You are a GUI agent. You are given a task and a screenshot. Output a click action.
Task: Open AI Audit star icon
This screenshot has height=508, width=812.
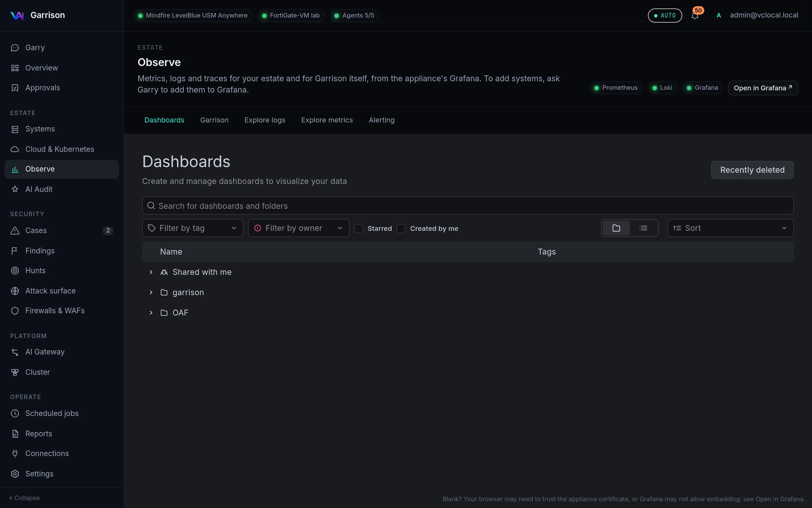pos(15,189)
